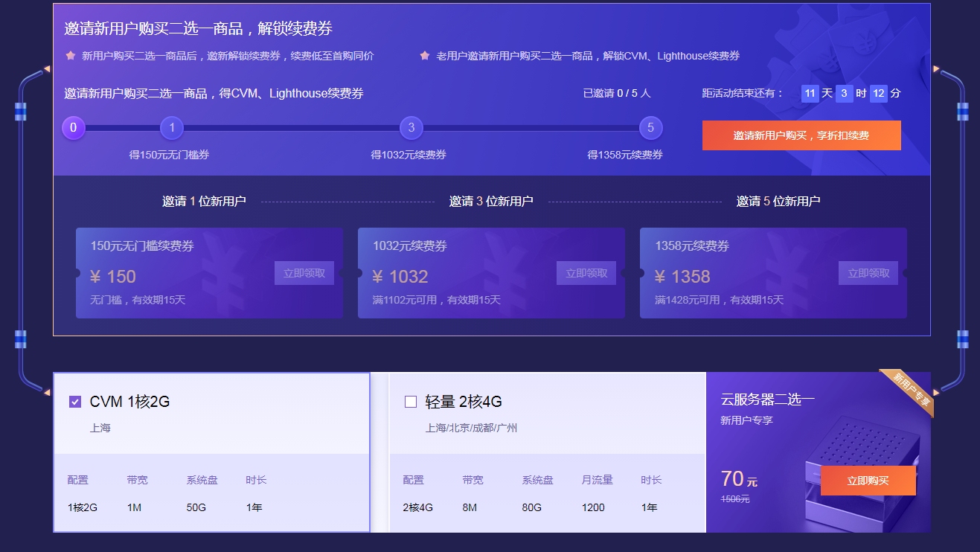The width and height of the screenshot is (980, 552).
Task: Claim the 1358元续费券 with 立即领取
Action: (868, 273)
